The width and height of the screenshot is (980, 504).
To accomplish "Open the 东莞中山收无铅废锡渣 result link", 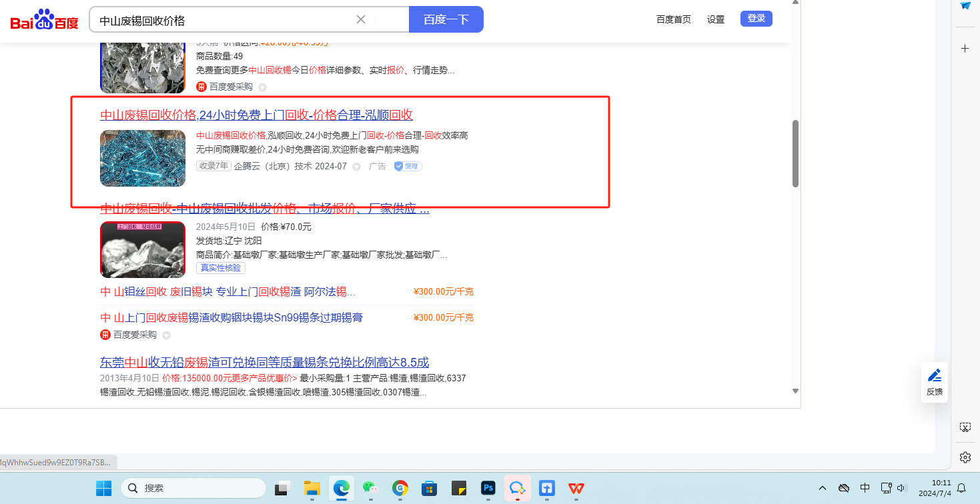I will [264, 363].
